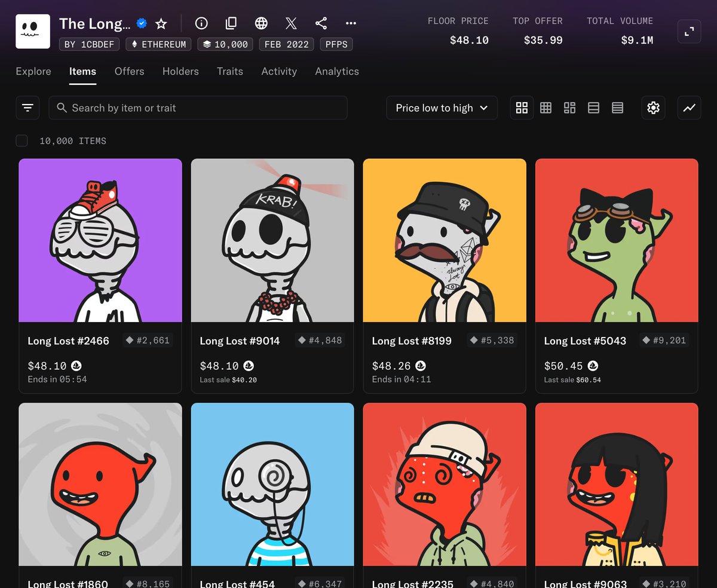Click OpenSea icon beside Long Lost #2466 price
The height and width of the screenshot is (588, 717).
pos(76,366)
